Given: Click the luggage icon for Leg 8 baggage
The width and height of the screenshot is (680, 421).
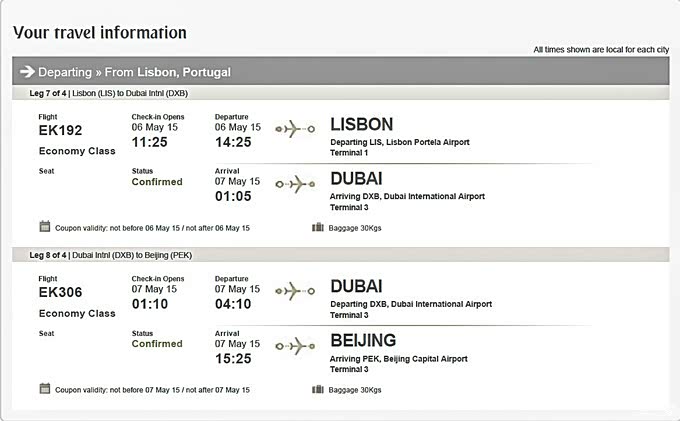Looking at the screenshot, I should click(x=318, y=389).
